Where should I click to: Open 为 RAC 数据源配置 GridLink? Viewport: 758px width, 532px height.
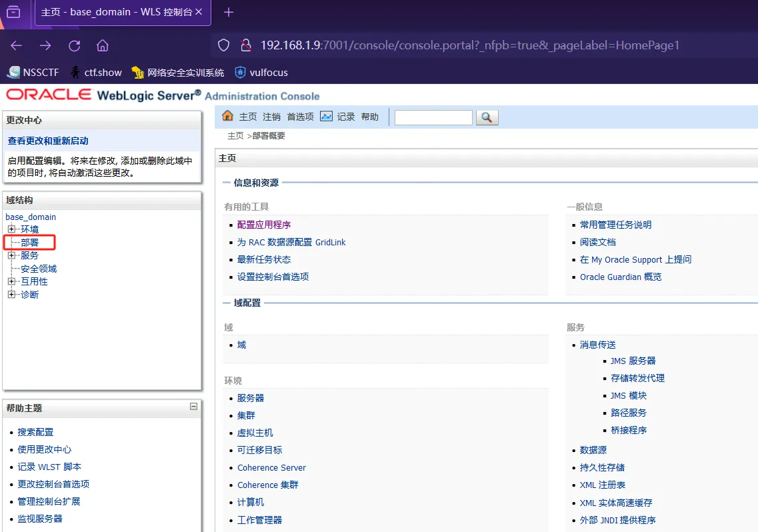click(291, 242)
